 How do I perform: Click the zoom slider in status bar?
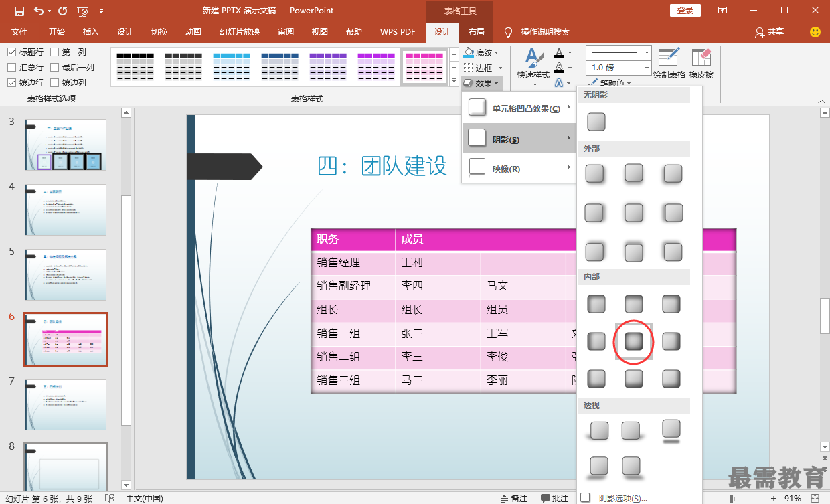coord(732,499)
